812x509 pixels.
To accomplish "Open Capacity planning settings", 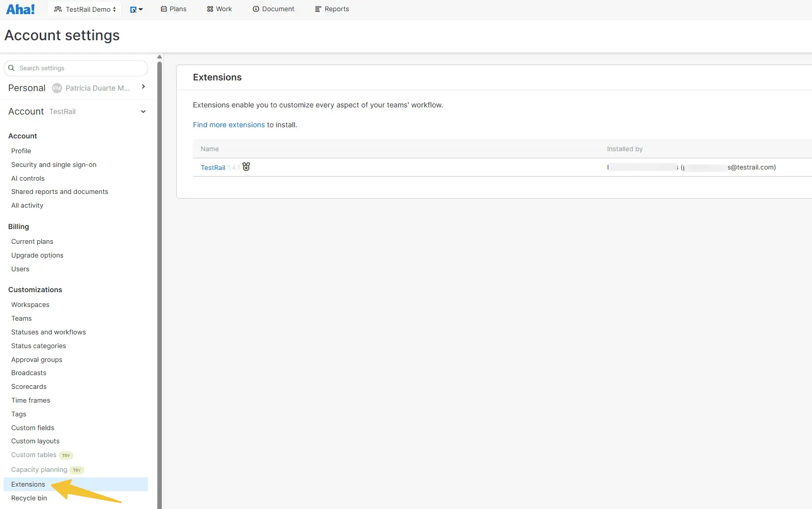I will click(39, 470).
